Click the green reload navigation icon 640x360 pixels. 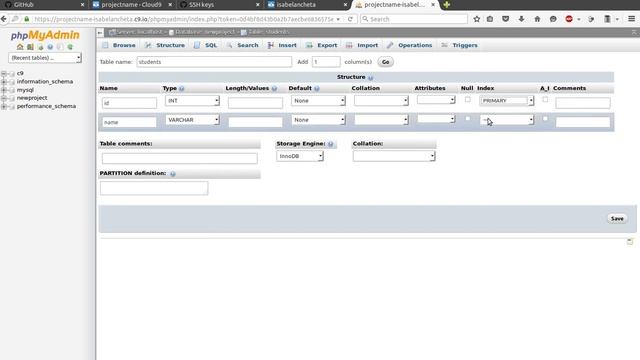click(70, 47)
